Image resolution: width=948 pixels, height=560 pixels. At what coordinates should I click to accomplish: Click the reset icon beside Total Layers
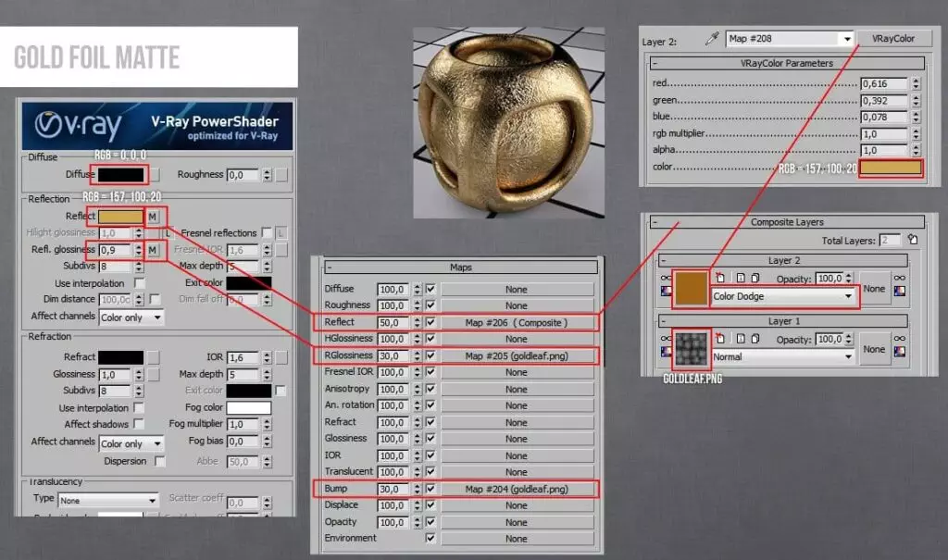pyautogui.click(x=913, y=241)
